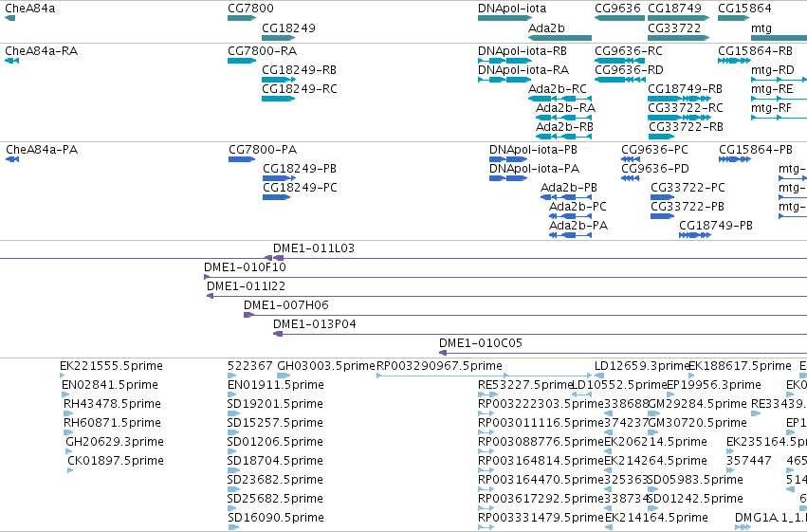Image resolution: width=807 pixels, height=532 pixels.
Task: Click EST LD12659.3prime
Action: point(642,366)
